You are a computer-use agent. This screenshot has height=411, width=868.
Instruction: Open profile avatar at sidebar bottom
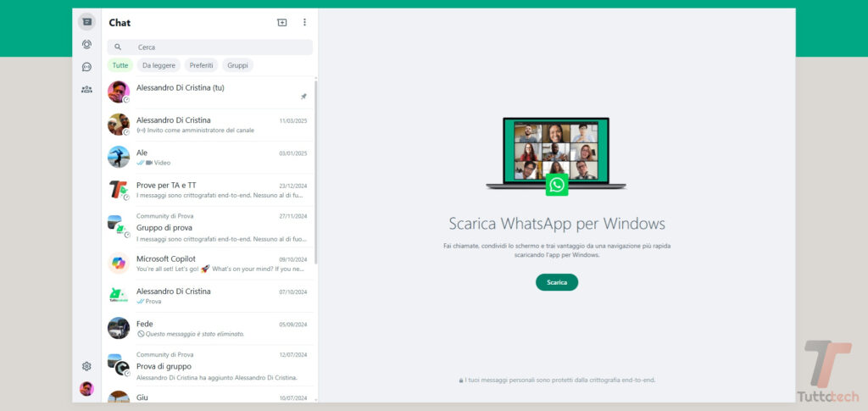(x=86, y=389)
